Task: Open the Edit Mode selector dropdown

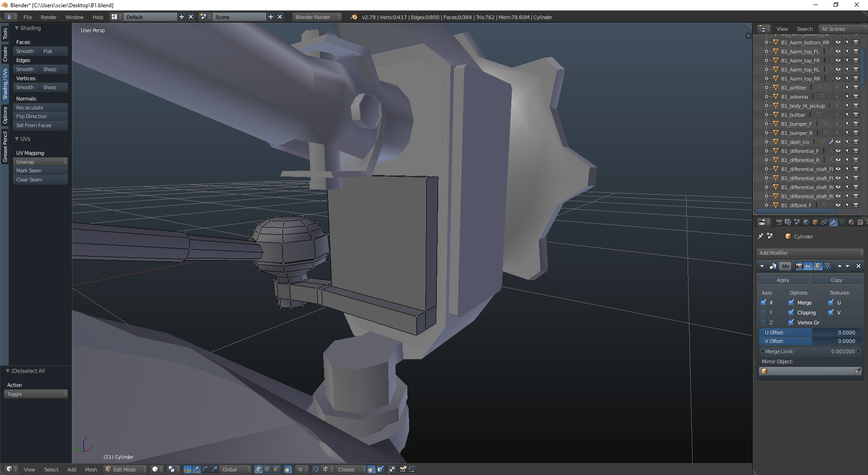Action: pyautogui.click(x=126, y=470)
